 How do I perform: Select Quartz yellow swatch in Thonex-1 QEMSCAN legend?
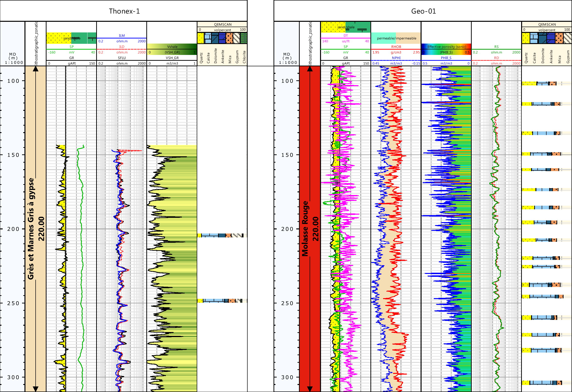tap(201, 38)
